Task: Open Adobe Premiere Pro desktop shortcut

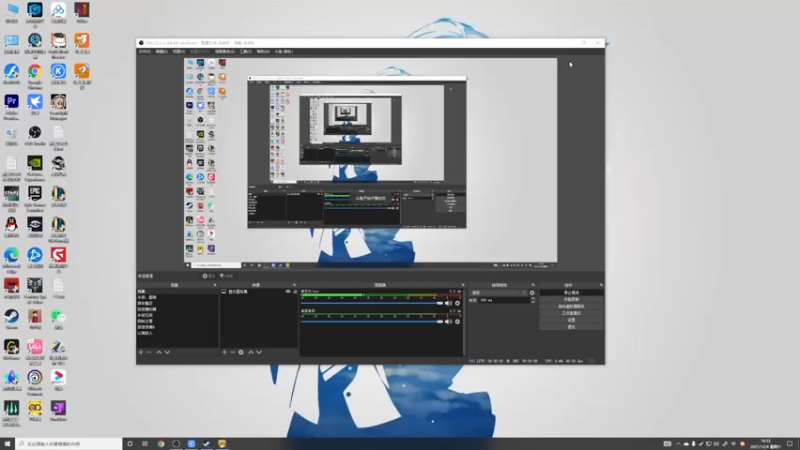Action: pyautogui.click(x=11, y=106)
